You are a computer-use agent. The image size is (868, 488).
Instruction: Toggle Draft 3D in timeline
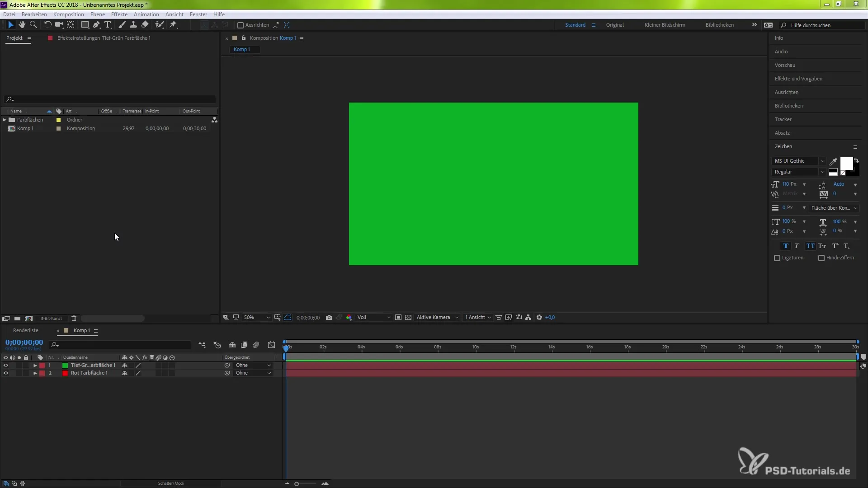coord(217,345)
